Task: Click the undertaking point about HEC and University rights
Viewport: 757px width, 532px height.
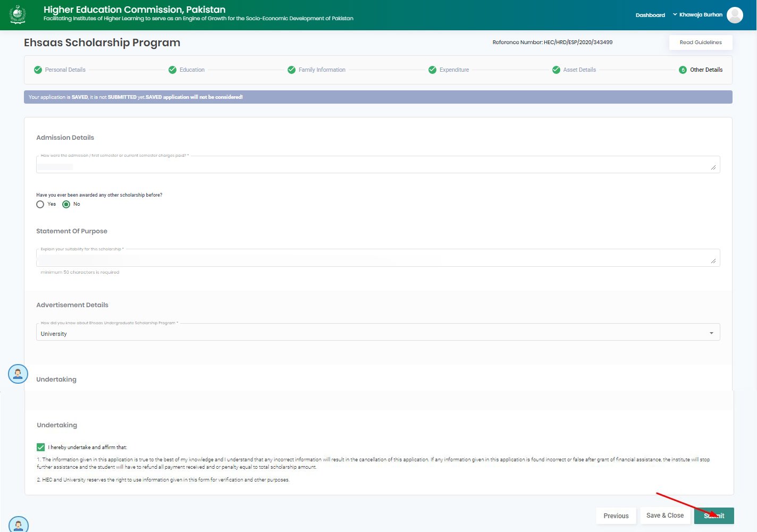Action: point(163,480)
